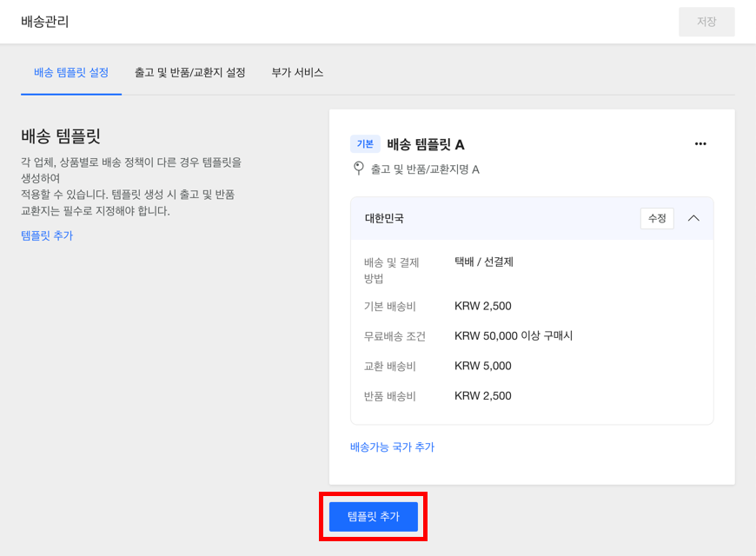Click the location pin icon beside 출고 및 반품/교환지명 A
This screenshot has width=756, height=556.
pos(357,169)
